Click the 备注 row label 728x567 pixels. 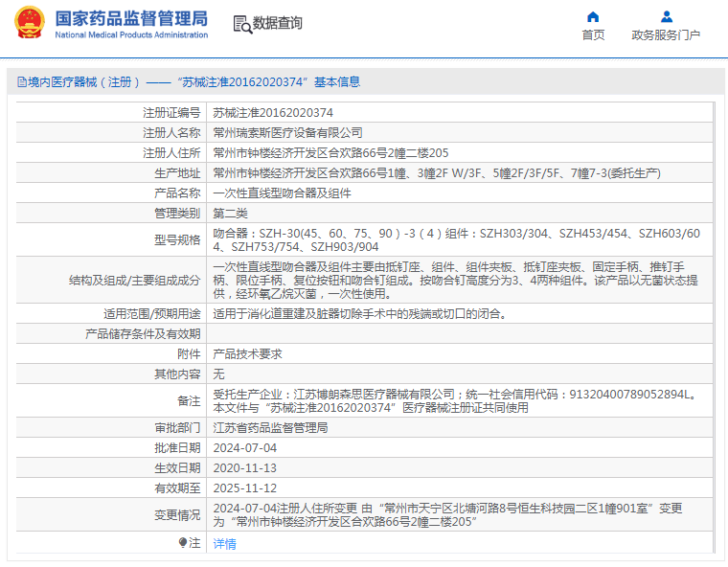pyautogui.click(x=189, y=400)
